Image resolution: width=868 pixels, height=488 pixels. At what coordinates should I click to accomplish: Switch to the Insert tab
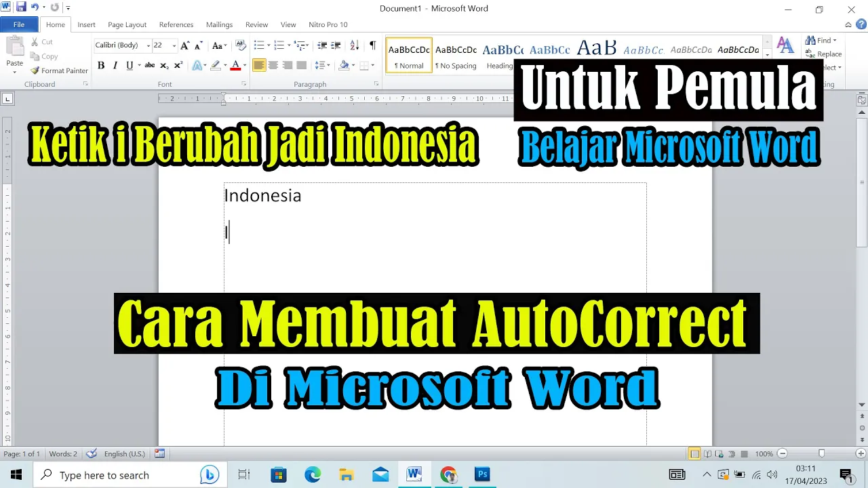pos(86,24)
